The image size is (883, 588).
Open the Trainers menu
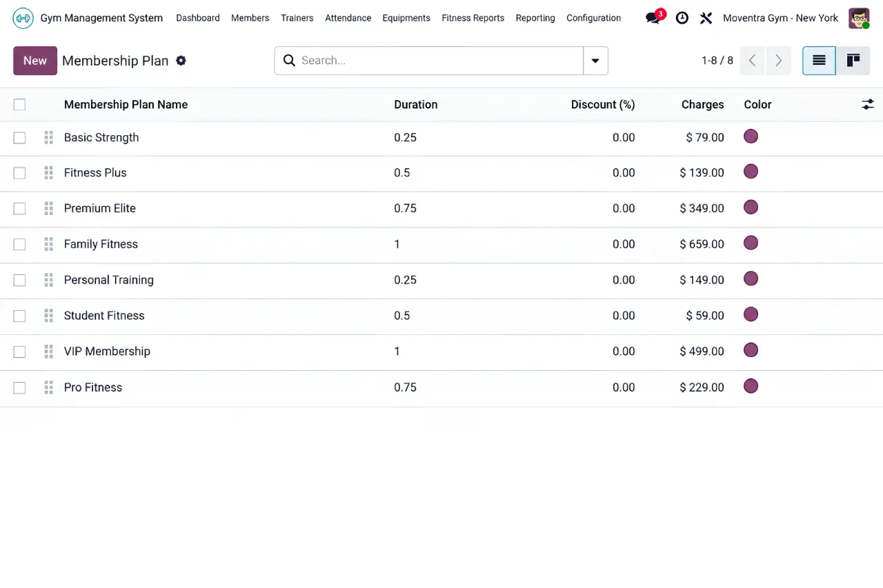pos(297,18)
